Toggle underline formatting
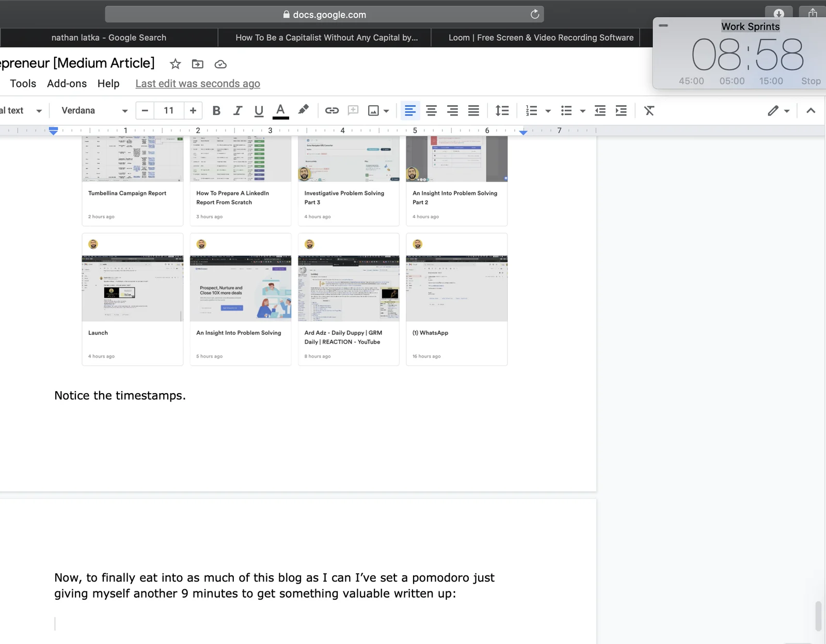 click(x=259, y=110)
